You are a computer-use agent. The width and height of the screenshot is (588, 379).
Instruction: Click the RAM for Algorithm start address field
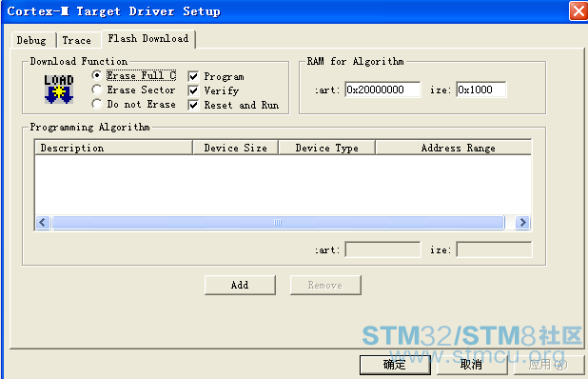click(x=382, y=90)
